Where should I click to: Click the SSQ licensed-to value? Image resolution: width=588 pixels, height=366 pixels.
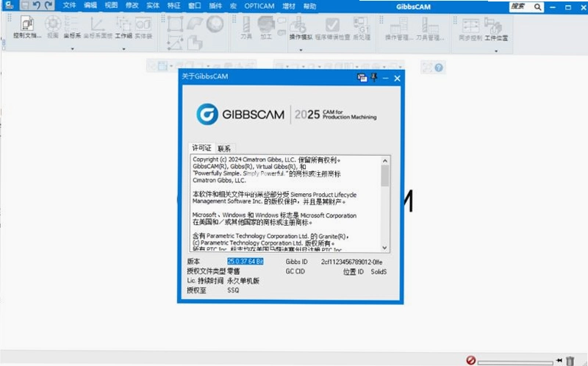pos(233,290)
